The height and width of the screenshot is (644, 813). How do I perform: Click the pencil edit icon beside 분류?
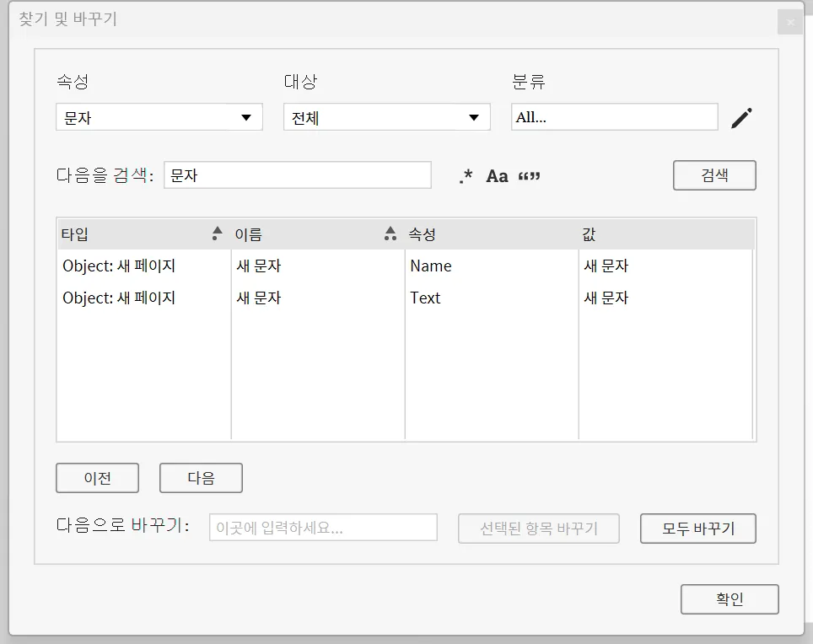click(x=741, y=118)
